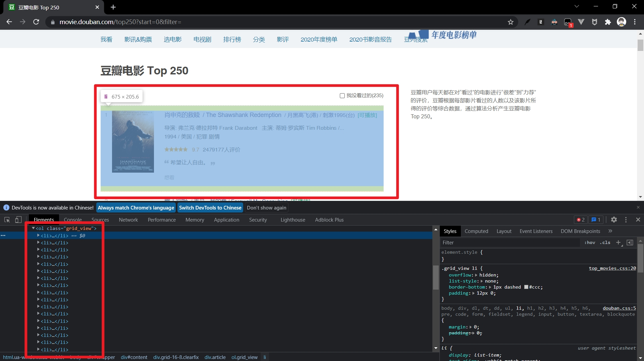Click Always match Chrome's language button

(136, 207)
